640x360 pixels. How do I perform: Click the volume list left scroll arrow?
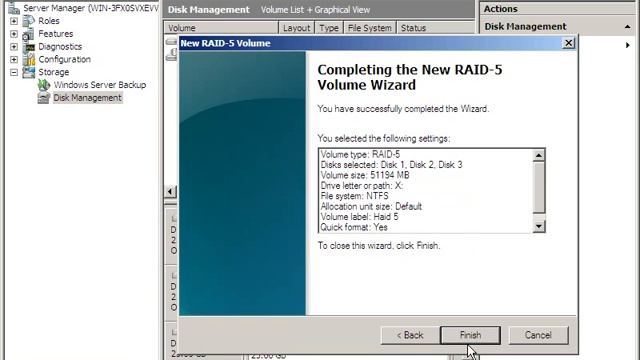pos(171,191)
